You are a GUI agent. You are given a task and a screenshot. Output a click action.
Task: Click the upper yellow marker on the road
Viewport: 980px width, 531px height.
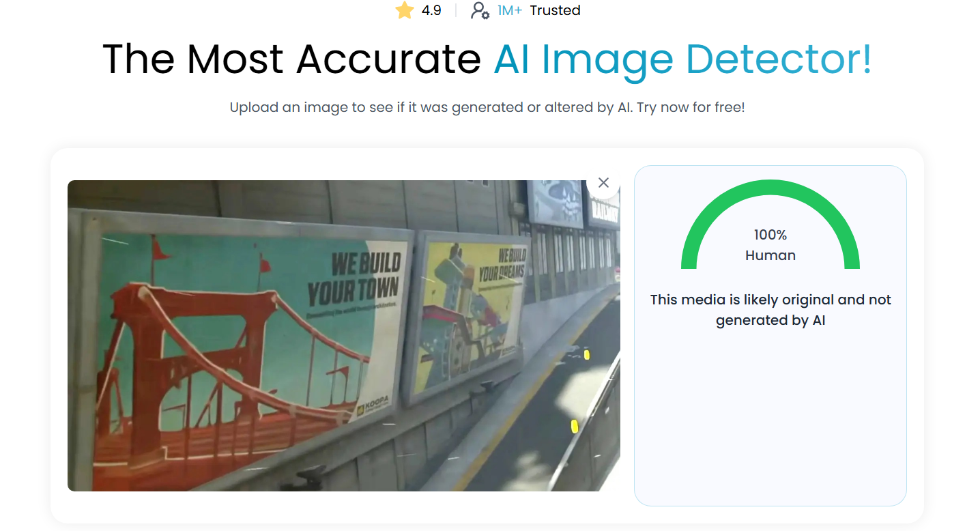[586, 354]
